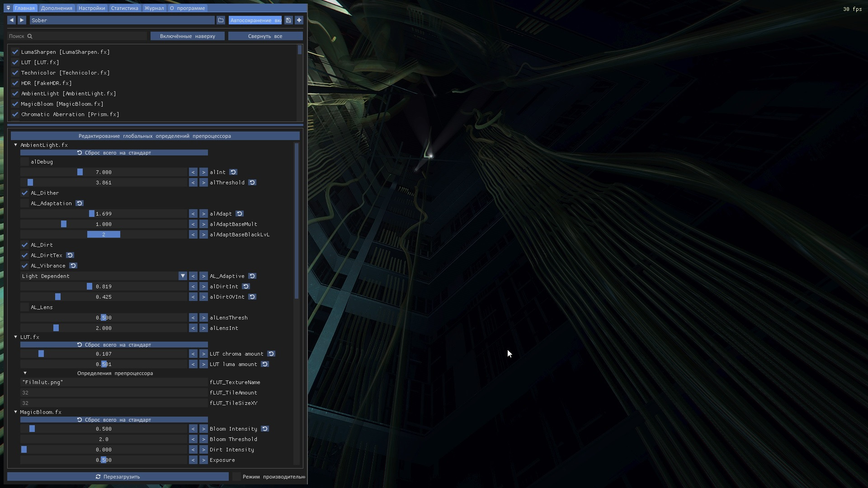This screenshot has width=868, height=488.
Task: Click Сброс всего на стандарт under MagicBloom.fx
Action: [114, 419]
